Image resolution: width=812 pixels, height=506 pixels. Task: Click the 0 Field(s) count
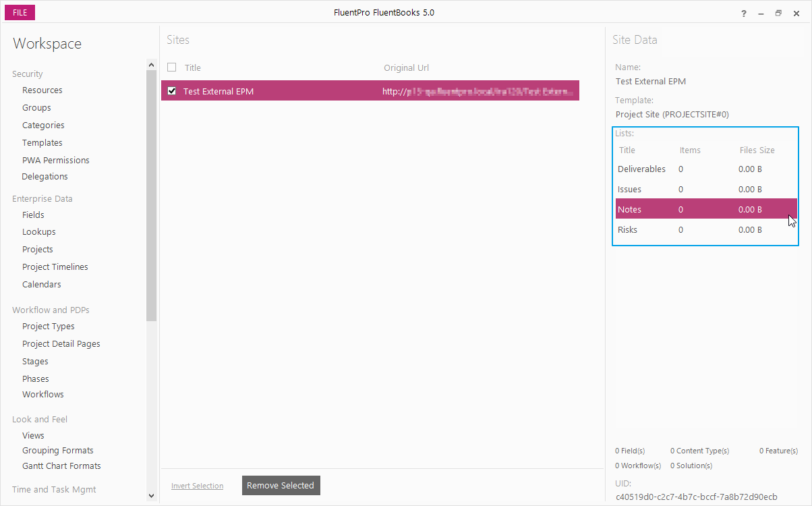pyautogui.click(x=630, y=451)
